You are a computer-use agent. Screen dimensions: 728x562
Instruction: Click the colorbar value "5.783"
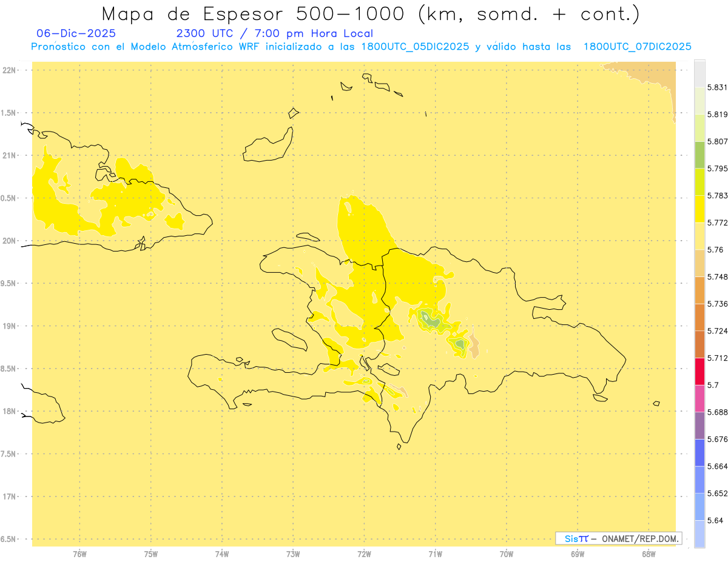[x=717, y=196]
